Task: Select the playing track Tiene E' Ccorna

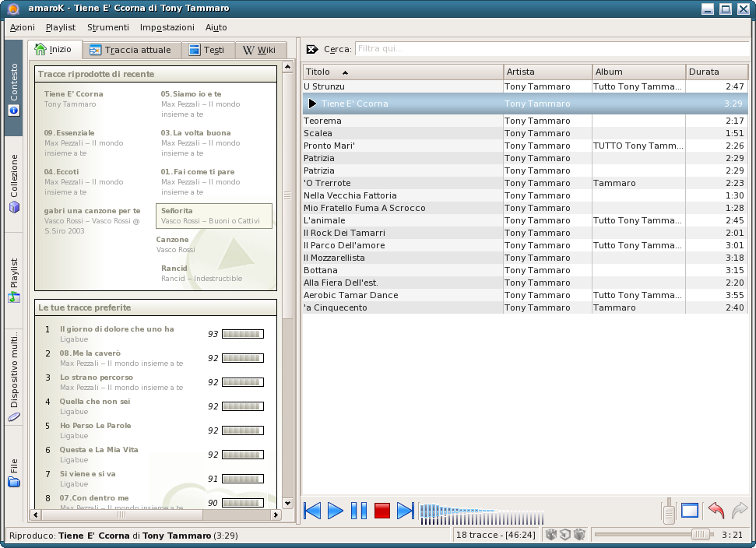Action: tap(526, 104)
